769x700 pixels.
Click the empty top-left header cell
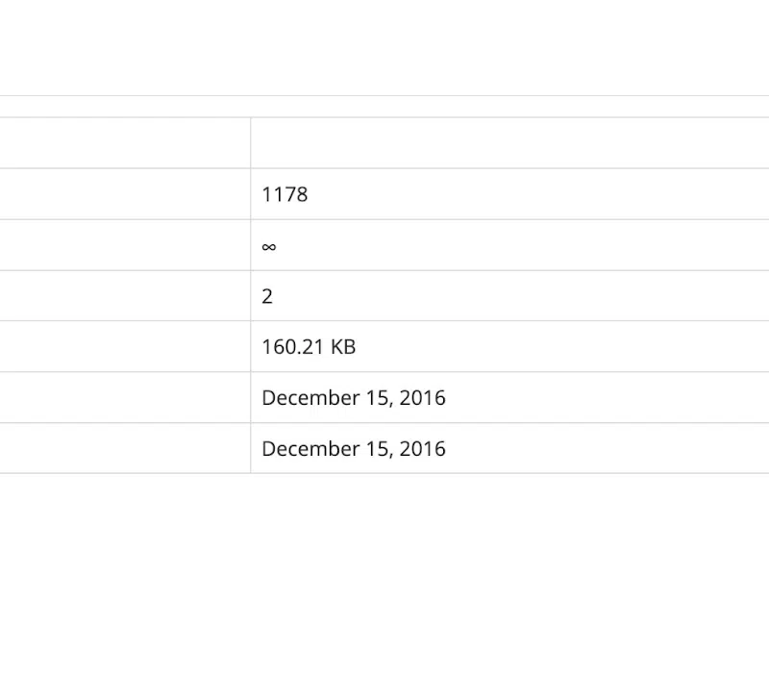tap(125, 143)
